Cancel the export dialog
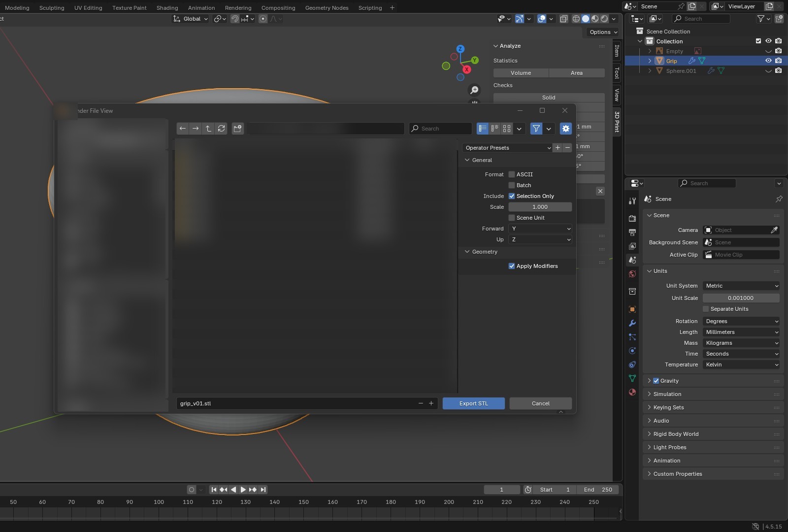Viewport: 788px width, 532px height. 541,403
